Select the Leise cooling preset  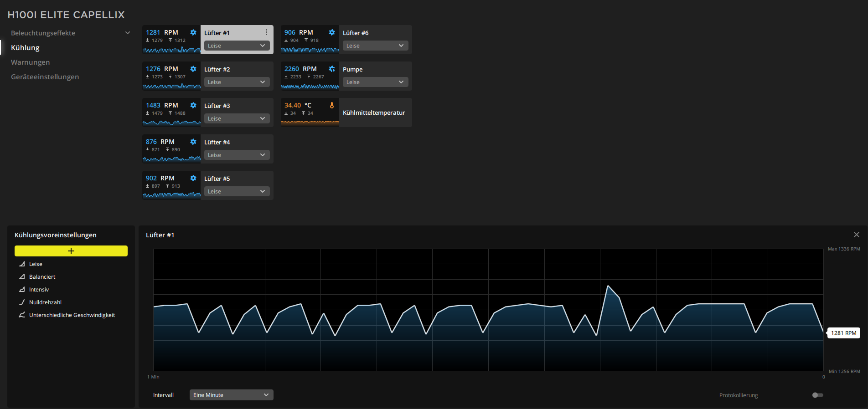click(36, 264)
